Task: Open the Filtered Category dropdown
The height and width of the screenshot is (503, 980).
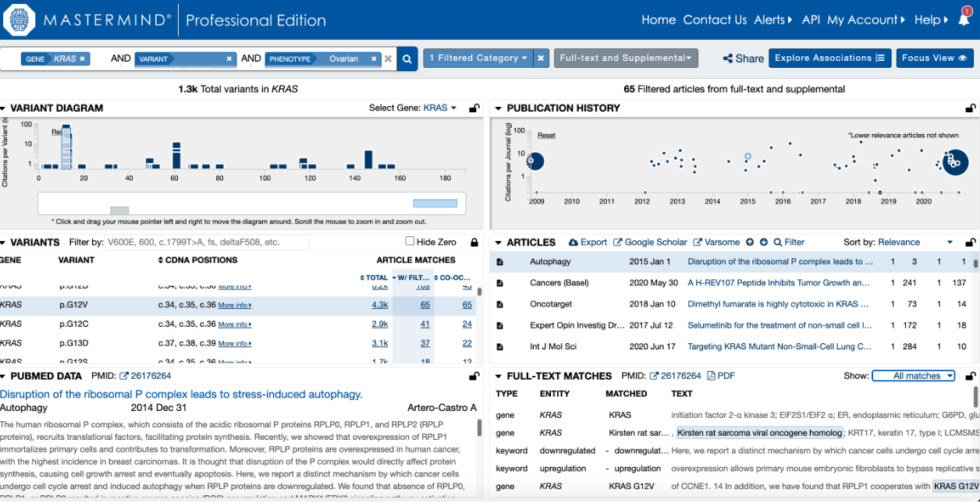Action: tap(478, 58)
